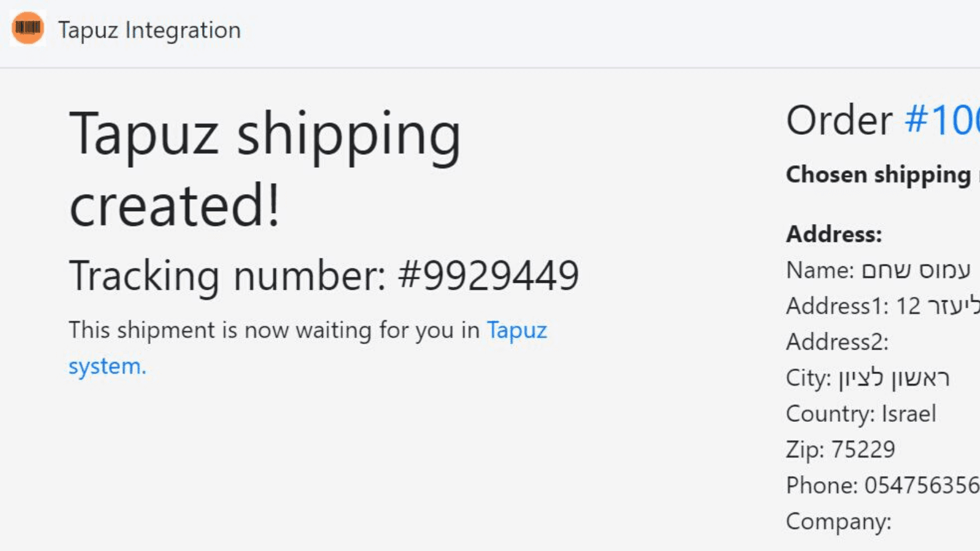
Task: Click the word 'Order' in the heading
Action: (839, 120)
